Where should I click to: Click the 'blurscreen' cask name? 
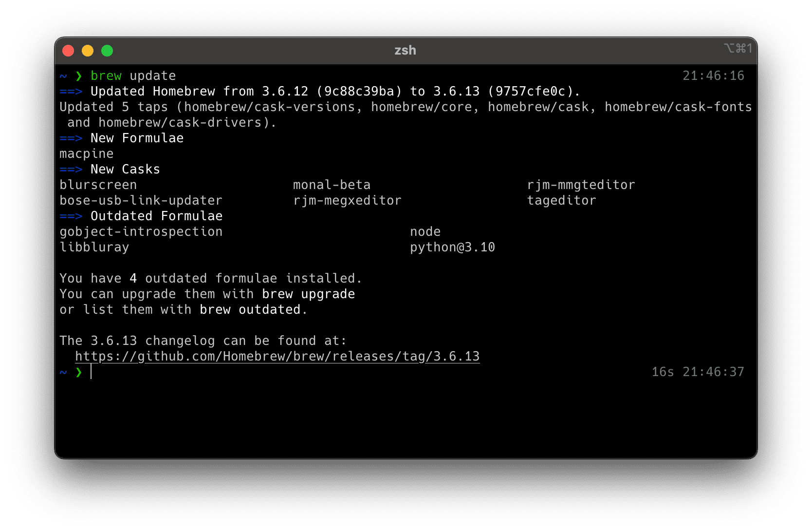click(98, 185)
